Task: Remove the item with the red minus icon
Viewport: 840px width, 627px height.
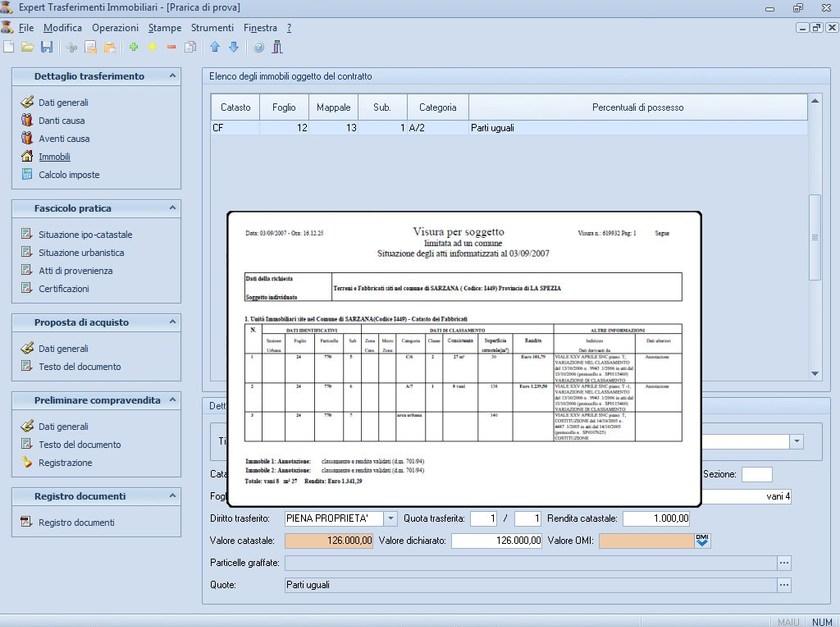Action: coord(171,47)
